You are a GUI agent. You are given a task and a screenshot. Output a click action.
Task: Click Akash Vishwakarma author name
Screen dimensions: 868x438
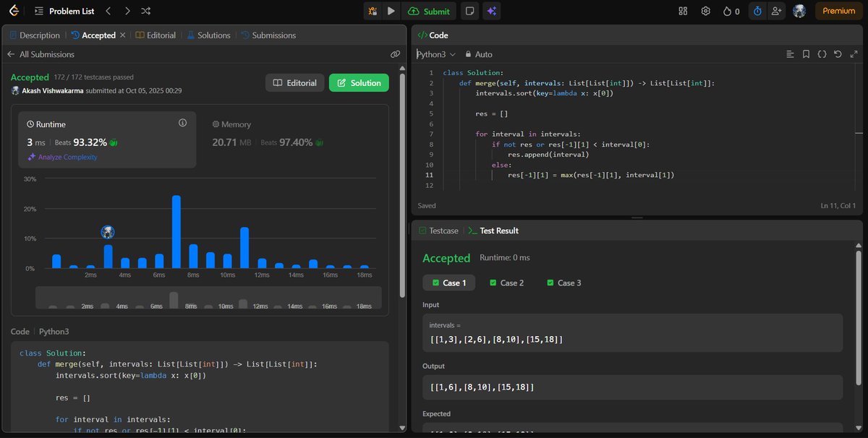pyautogui.click(x=53, y=91)
